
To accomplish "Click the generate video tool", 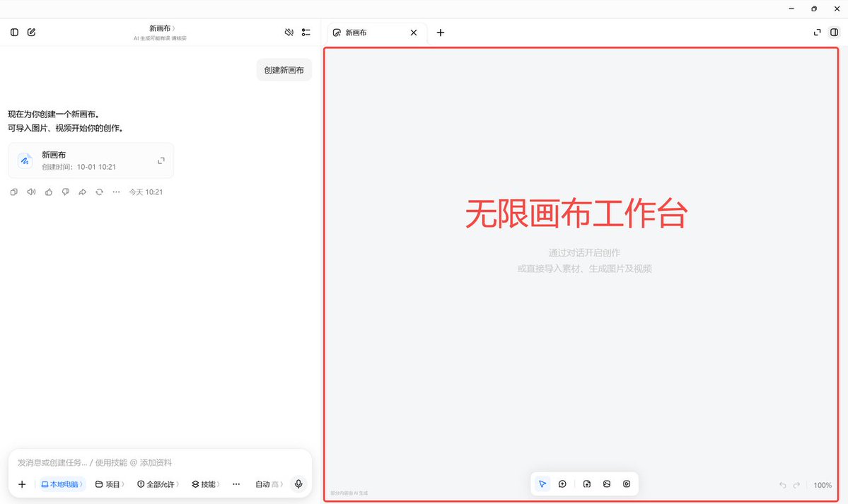I will [x=627, y=484].
